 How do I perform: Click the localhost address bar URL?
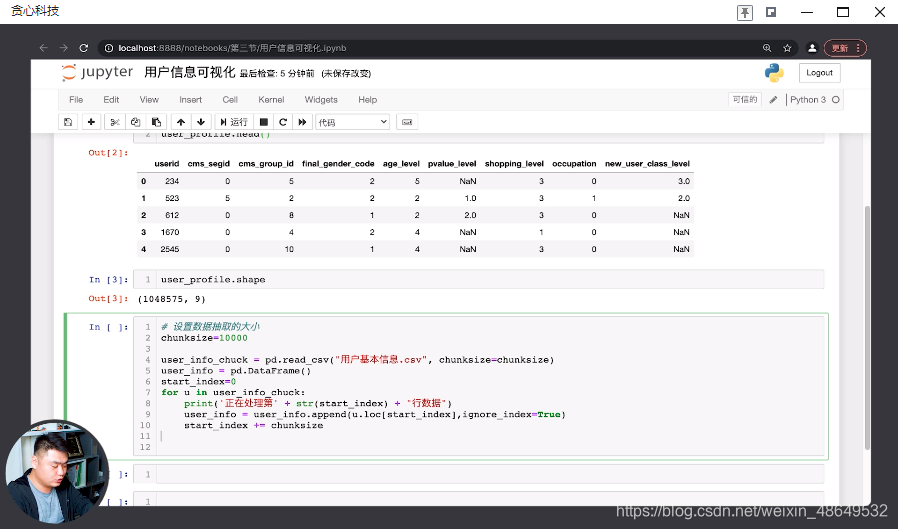point(232,48)
